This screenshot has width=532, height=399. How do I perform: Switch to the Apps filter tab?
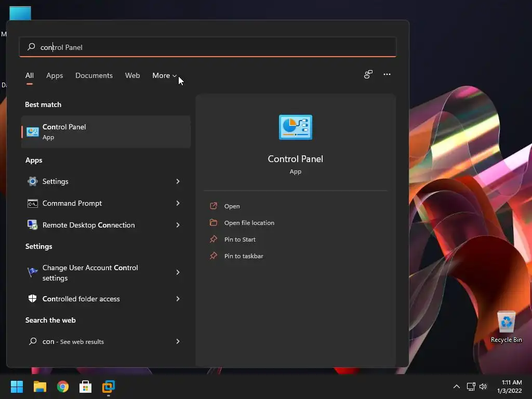point(55,76)
